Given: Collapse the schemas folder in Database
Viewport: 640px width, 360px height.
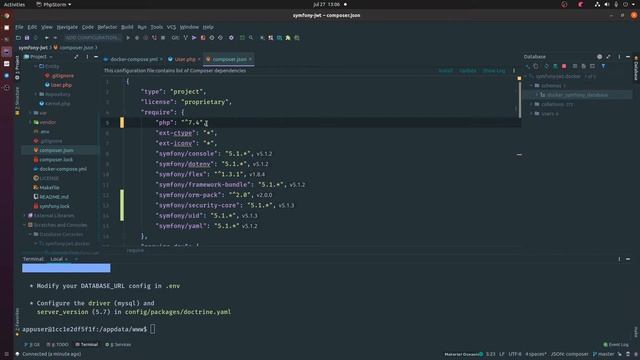Looking at the screenshot, I should 531,86.
